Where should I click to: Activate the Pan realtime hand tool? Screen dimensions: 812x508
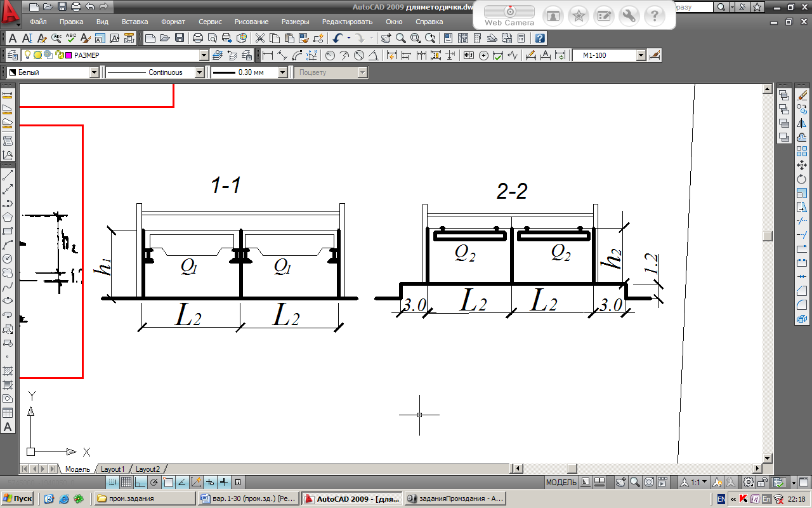point(386,38)
